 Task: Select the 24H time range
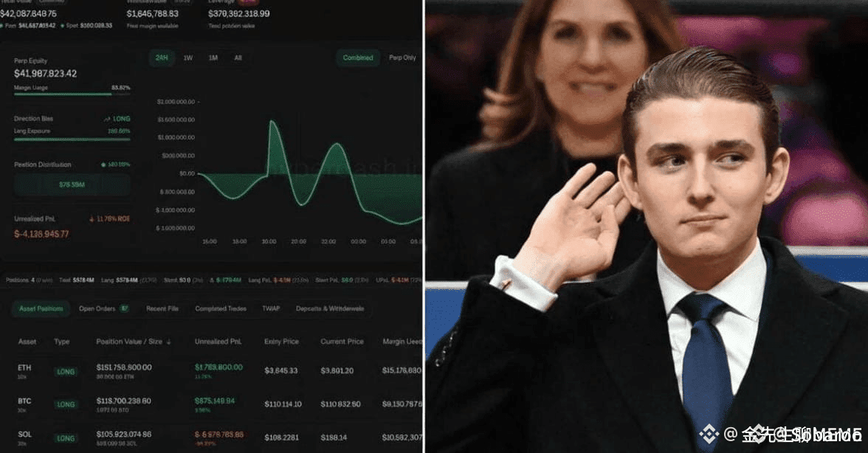pos(162,58)
